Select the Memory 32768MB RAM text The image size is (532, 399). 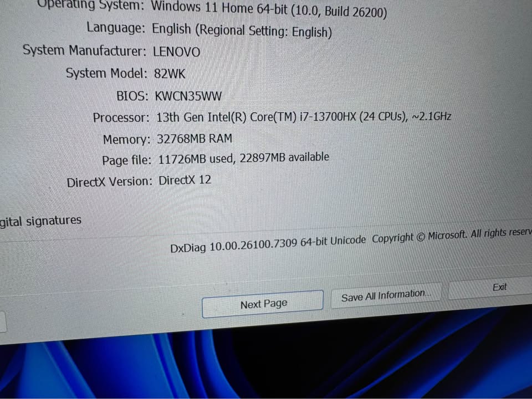click(x=195, y=139)
